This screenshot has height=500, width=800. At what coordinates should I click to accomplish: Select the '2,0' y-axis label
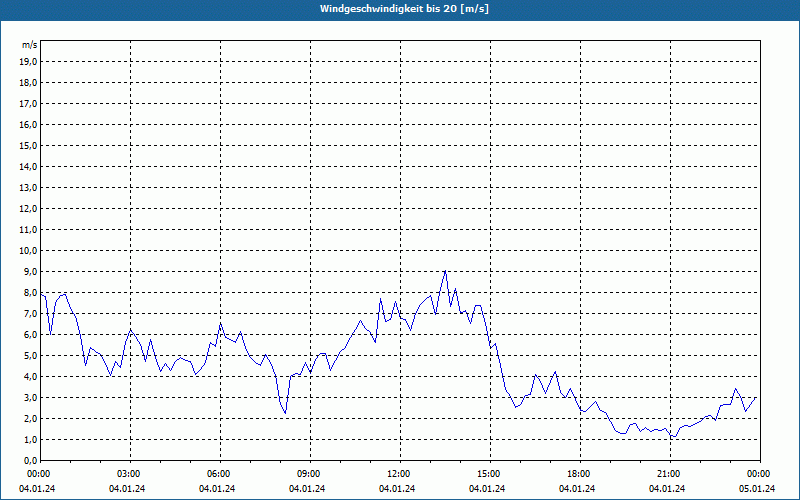coord(30,418)
